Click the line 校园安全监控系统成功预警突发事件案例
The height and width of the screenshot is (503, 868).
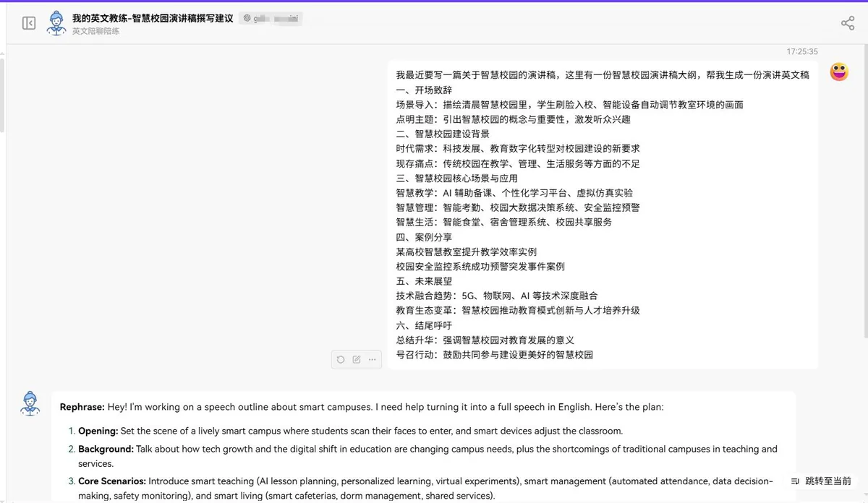(x=480, y=267)
